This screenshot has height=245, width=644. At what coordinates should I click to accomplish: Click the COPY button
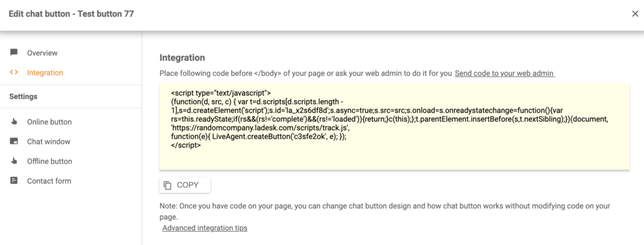coord(185,185)
